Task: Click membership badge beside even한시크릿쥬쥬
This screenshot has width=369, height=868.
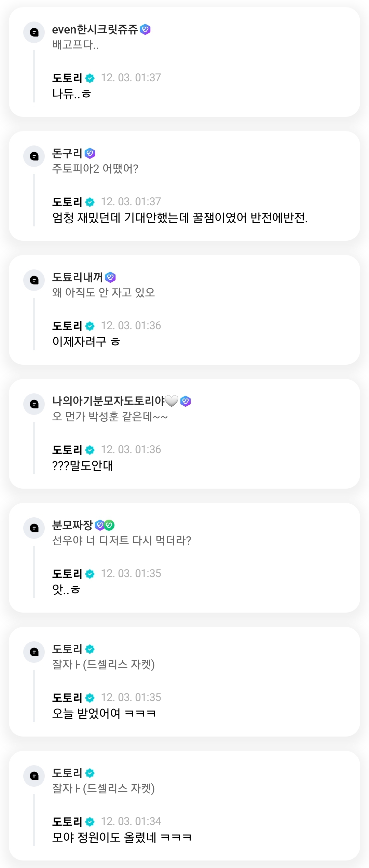Action: [x=146, y=30]
